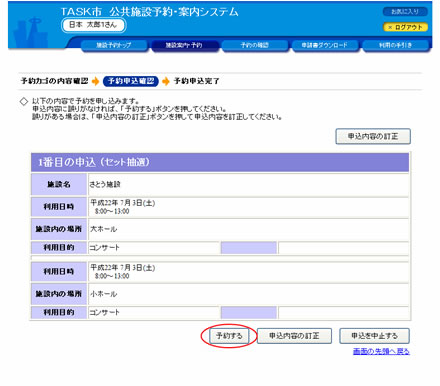
Task: Click the TASK市 公共施設予約・案内システム title
Action: [x=150, y=12]
